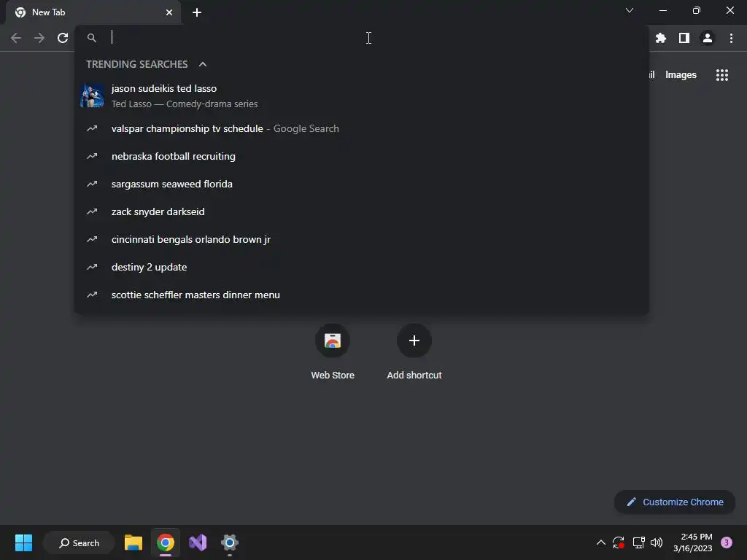Open the Extensions puzzle icon
The height and width of the screenshot is (560, 747).
[x=660, y=38]
